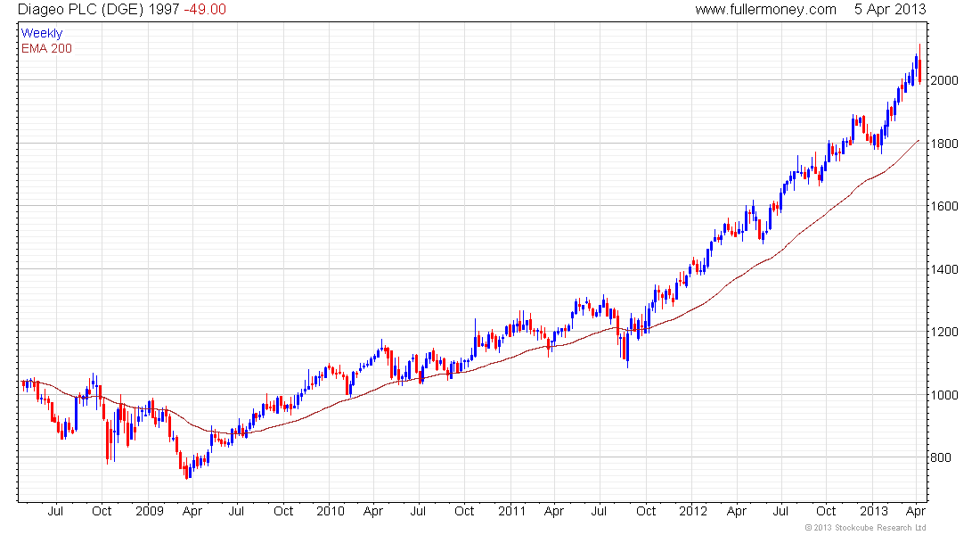Click the 1000 price axis label
Screen dimensions: 980x535
944,395
